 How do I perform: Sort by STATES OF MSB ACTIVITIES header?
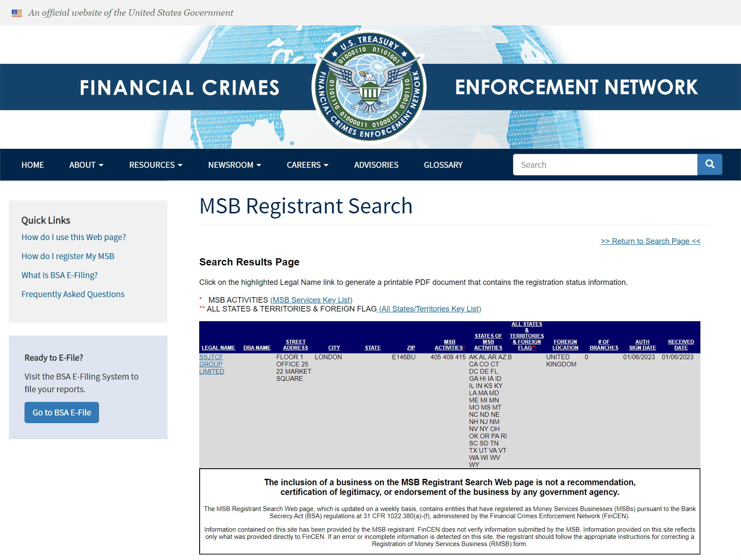(488, 342)
